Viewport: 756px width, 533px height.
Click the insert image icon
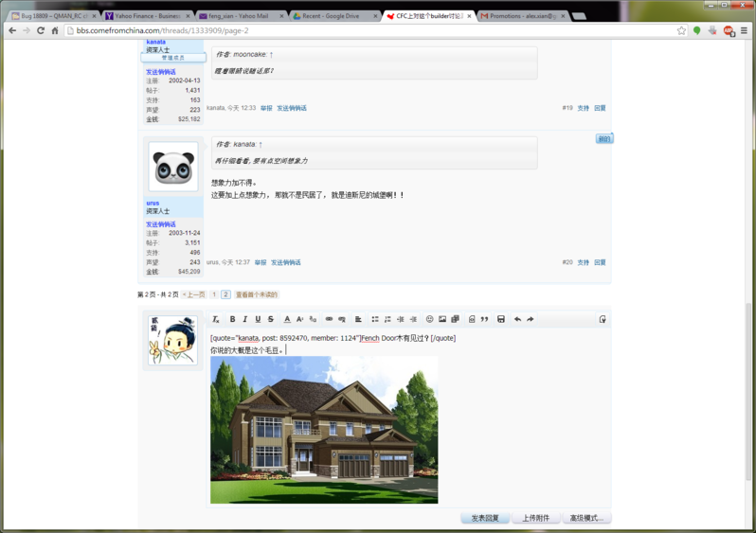click(442, 319)
